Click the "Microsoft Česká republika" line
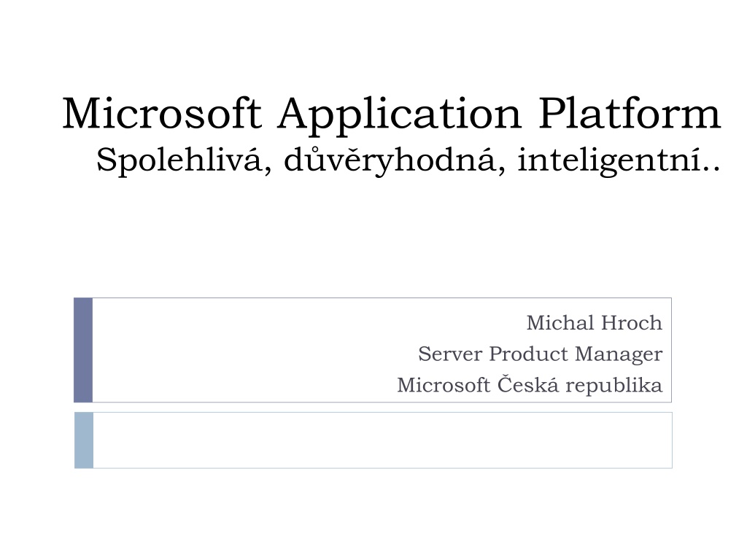This screenshot has width=747, height=560. 530,385
